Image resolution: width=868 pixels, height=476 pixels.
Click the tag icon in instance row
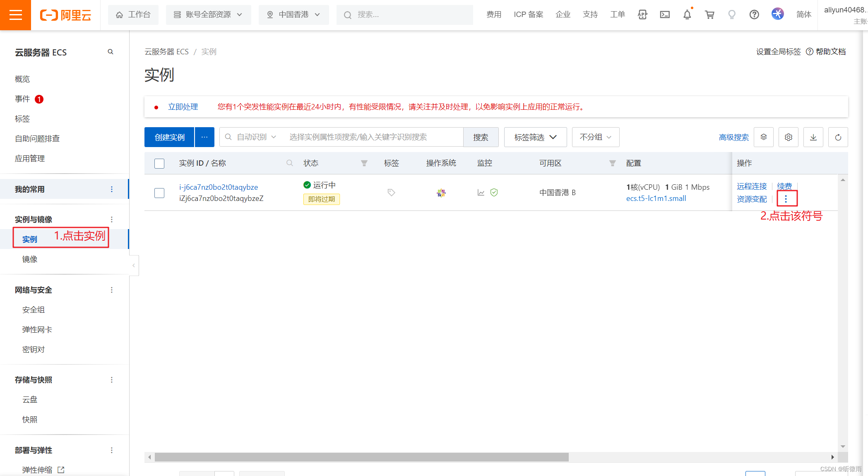[391, 192]
